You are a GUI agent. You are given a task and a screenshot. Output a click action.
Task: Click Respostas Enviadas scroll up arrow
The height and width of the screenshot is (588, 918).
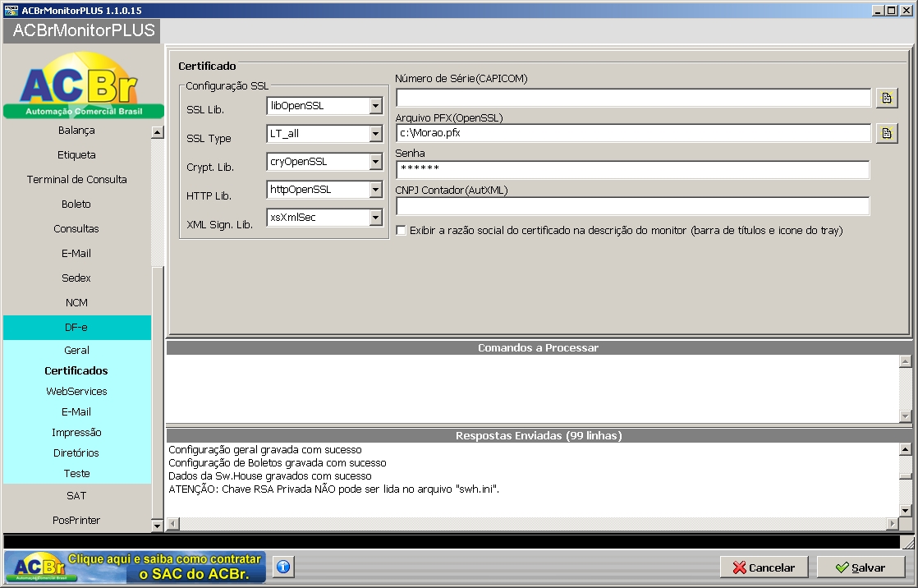(x=905, y=449)
